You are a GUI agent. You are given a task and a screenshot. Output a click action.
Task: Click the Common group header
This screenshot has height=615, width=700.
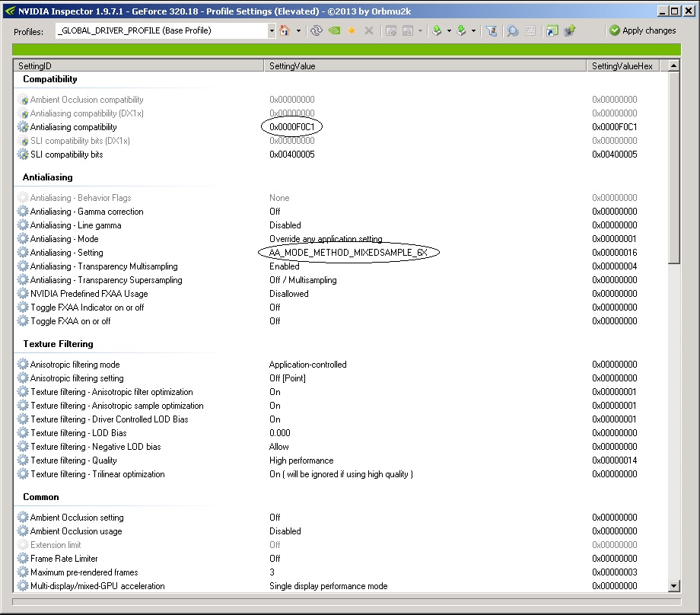[41, 497]
